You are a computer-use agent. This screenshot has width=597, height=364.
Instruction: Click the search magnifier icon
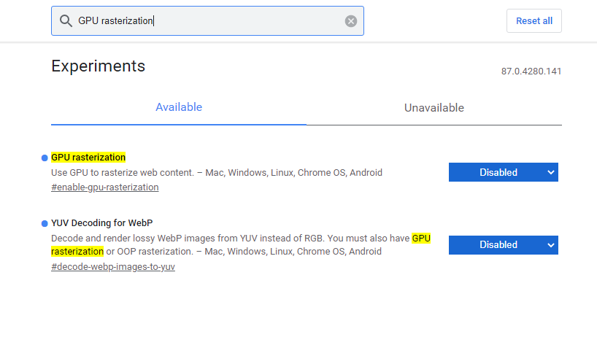[66, 21]
